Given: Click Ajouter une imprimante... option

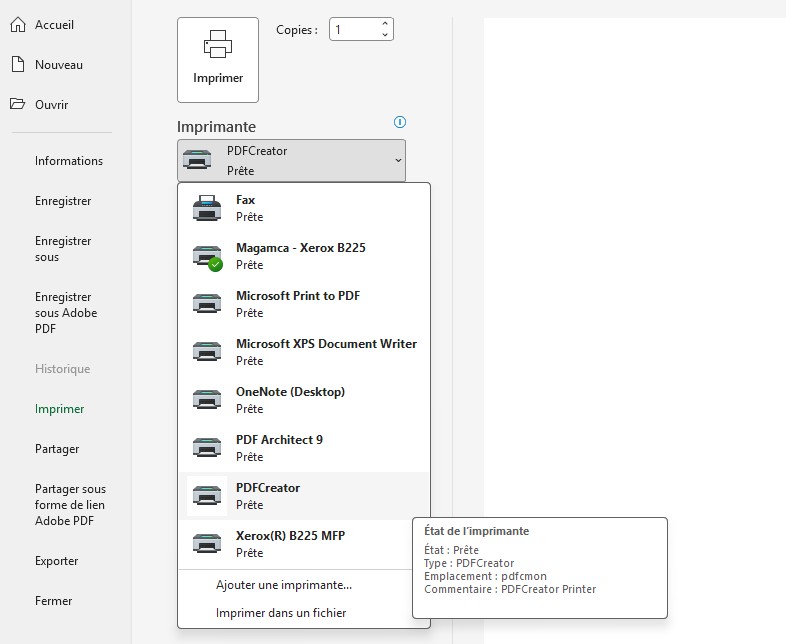Looking at the screenshot, I should click(x=284, y=585).
